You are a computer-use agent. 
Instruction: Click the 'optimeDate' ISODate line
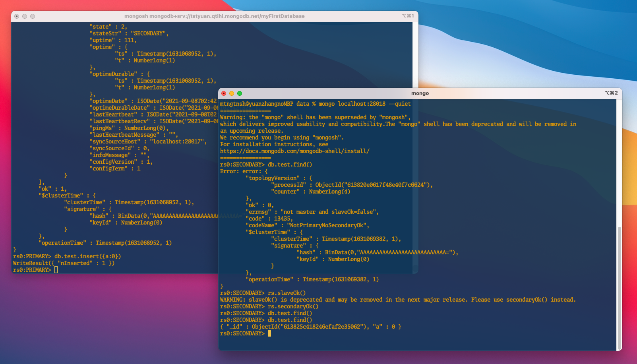point(154,101)
